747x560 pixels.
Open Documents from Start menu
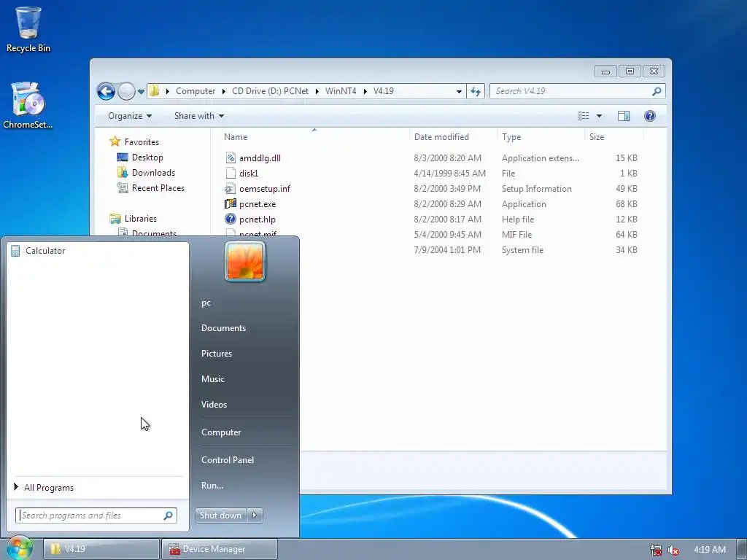point(223,328)
